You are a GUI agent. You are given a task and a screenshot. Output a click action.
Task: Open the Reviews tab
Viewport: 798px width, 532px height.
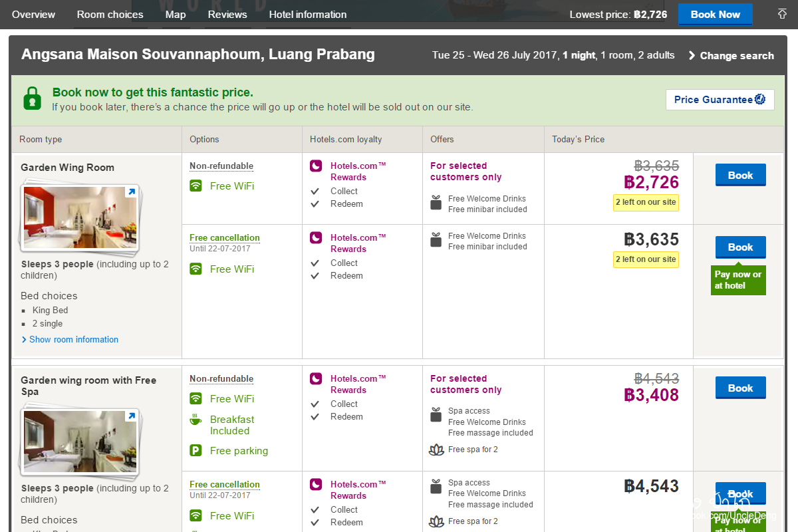(x=227, y=14)
